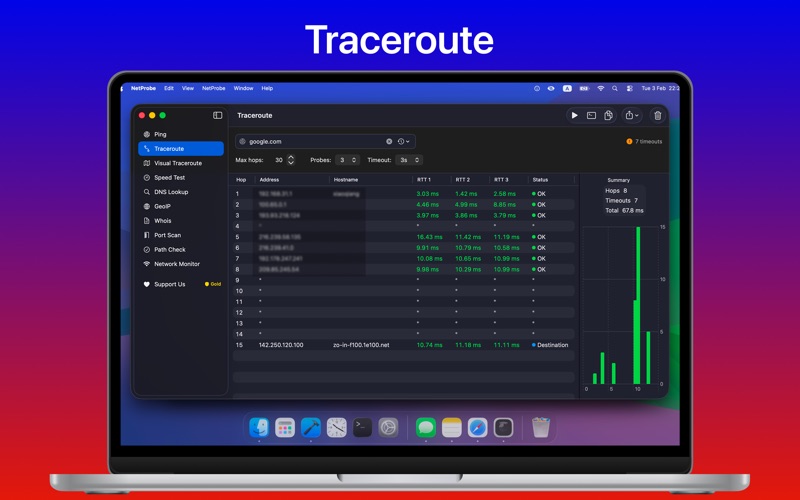Sort by the Address column header

tap(269, 180)
